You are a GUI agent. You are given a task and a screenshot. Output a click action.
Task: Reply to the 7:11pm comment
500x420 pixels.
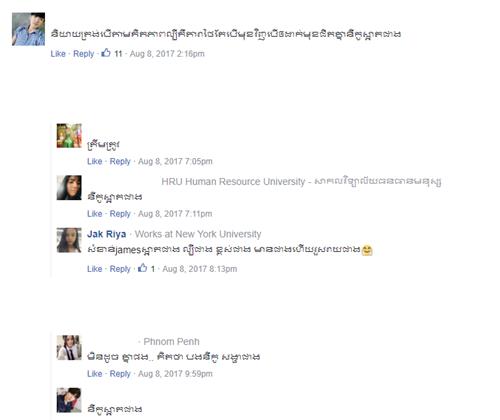tap(120, 214)
